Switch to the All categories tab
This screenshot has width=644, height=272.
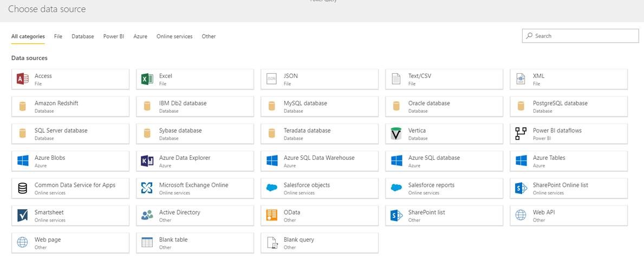click(28, 36)
